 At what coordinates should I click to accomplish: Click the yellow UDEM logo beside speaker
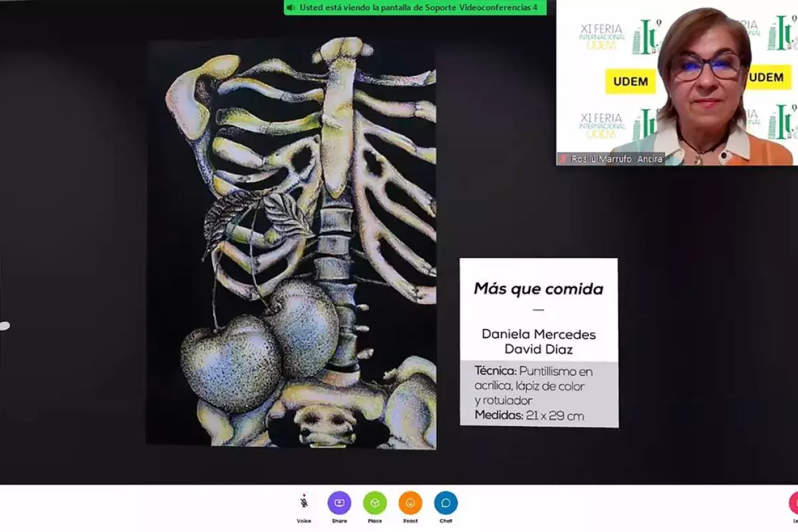point(630,80)
